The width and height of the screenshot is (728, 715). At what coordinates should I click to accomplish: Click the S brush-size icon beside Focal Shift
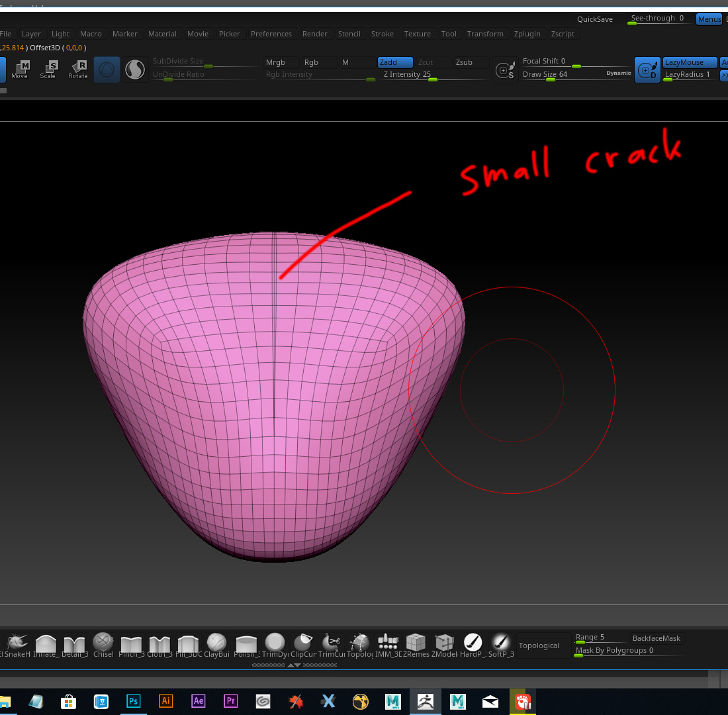click(505, 70)
